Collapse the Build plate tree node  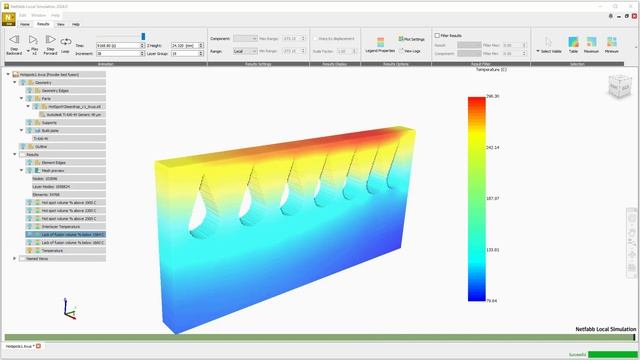coord(22,131)
